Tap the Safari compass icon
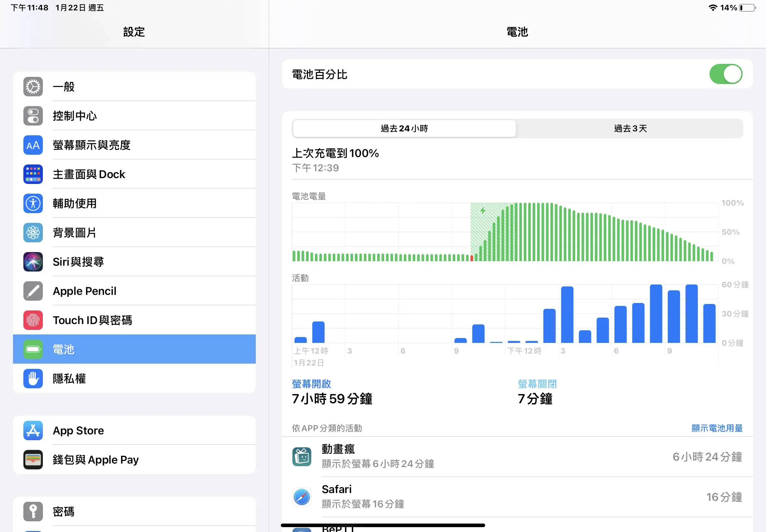766x532 pixels. (302, 497)
